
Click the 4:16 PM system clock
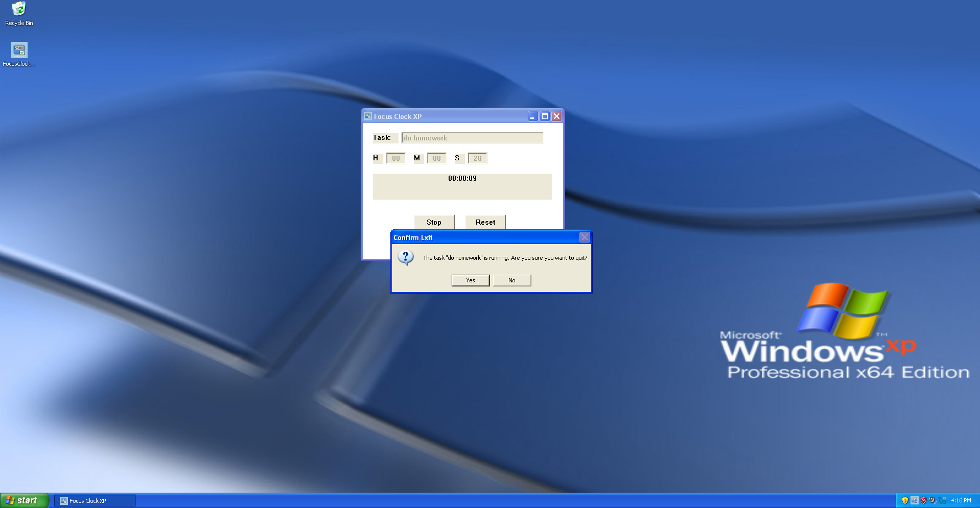coord(961,500)
